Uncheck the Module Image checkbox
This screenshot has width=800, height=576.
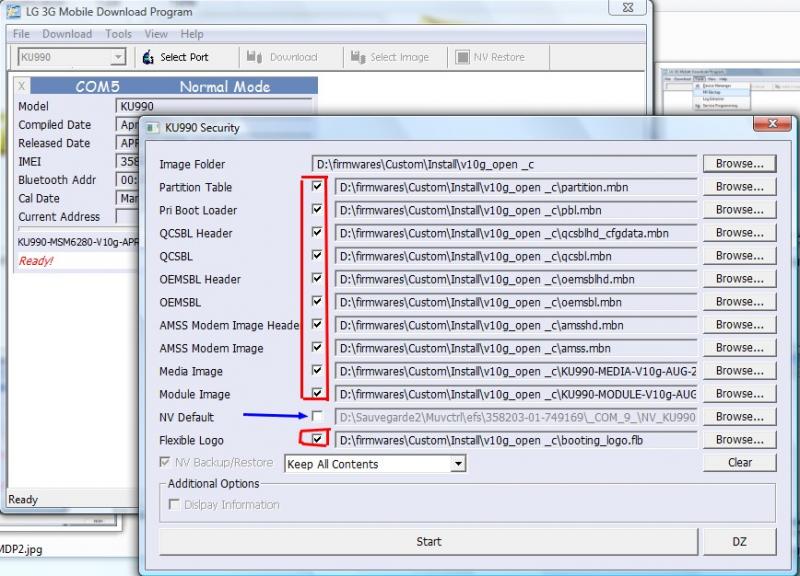click(x=317, y=393)
